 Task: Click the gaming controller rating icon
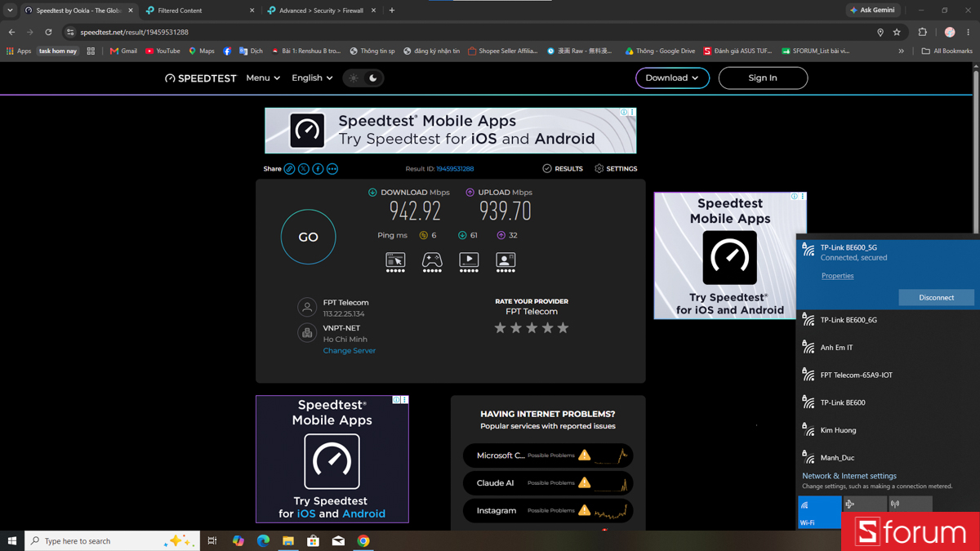pos(432,262)
